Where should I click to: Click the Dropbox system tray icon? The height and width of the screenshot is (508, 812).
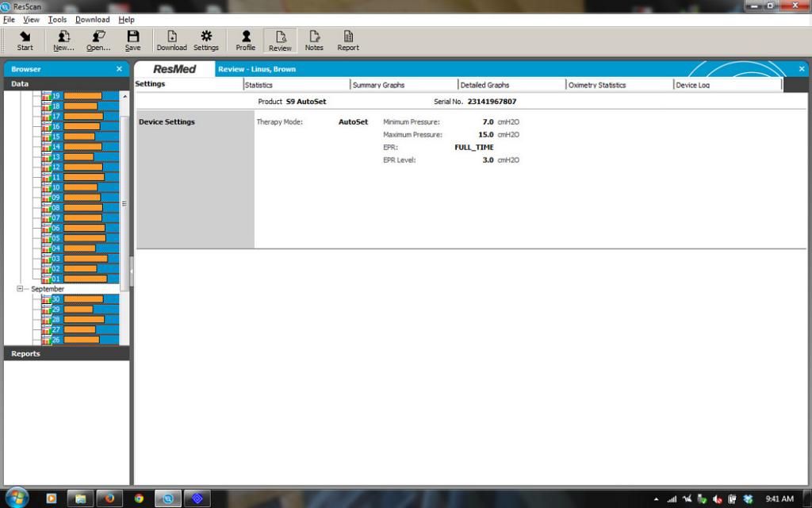pos(747,499)
